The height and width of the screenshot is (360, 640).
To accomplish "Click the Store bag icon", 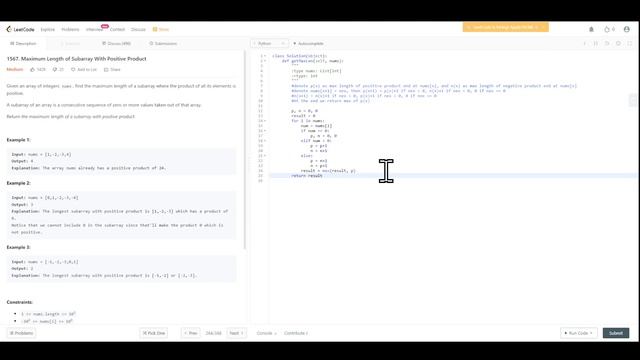I will click(155, 29).
